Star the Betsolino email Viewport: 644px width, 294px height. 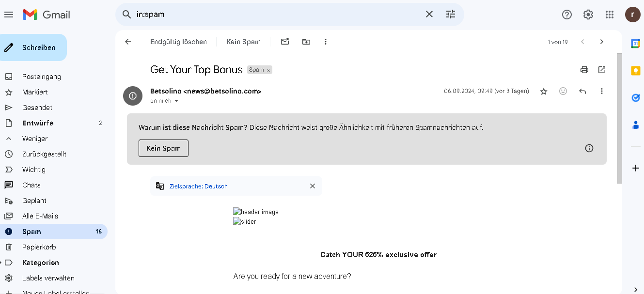(544, 91)
